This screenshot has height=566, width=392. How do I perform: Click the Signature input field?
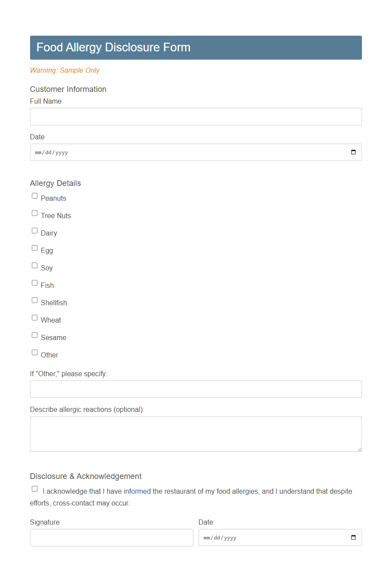[x=111, y=537]
